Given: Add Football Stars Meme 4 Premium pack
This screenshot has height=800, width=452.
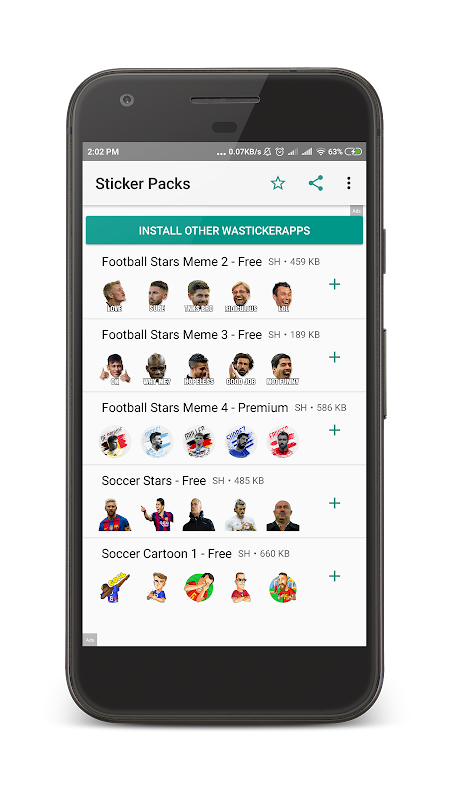Looking at the screenshot, I should click(x=334, y=430).
